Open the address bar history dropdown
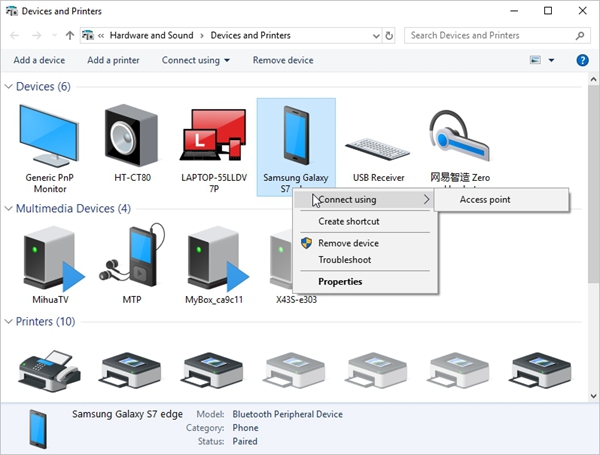This screenshot has height=455, width=600. pos(376,36)
